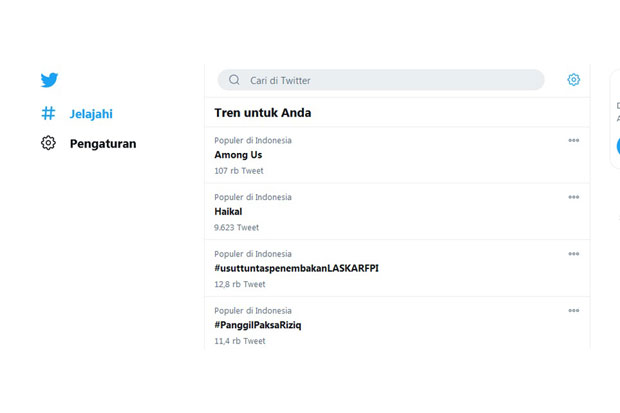Click the Pengaturan gear icon in sidebar
This screenshot has height=413, width=620.
pyautogui.click(x=48, y=143)
